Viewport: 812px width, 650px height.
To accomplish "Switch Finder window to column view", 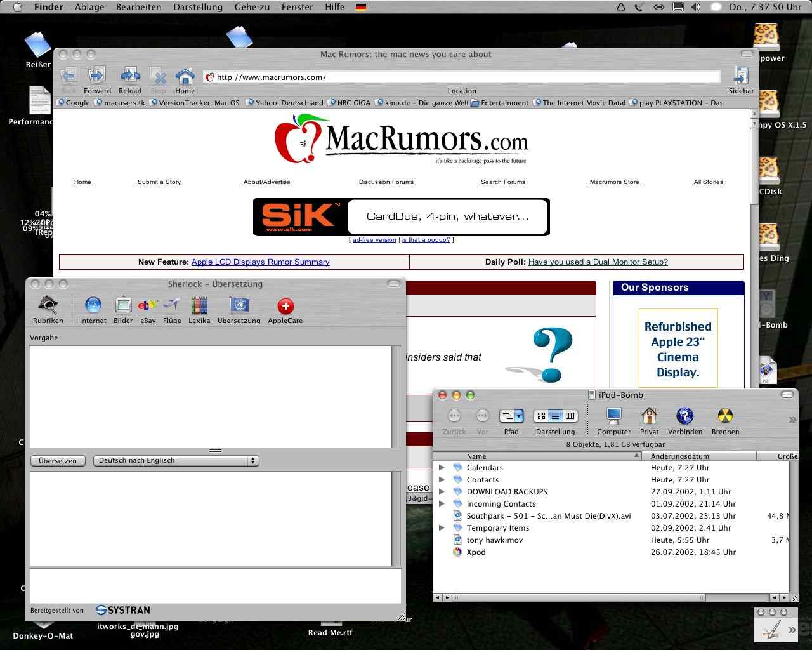I will pyautogui.click(x=570, y=416).
